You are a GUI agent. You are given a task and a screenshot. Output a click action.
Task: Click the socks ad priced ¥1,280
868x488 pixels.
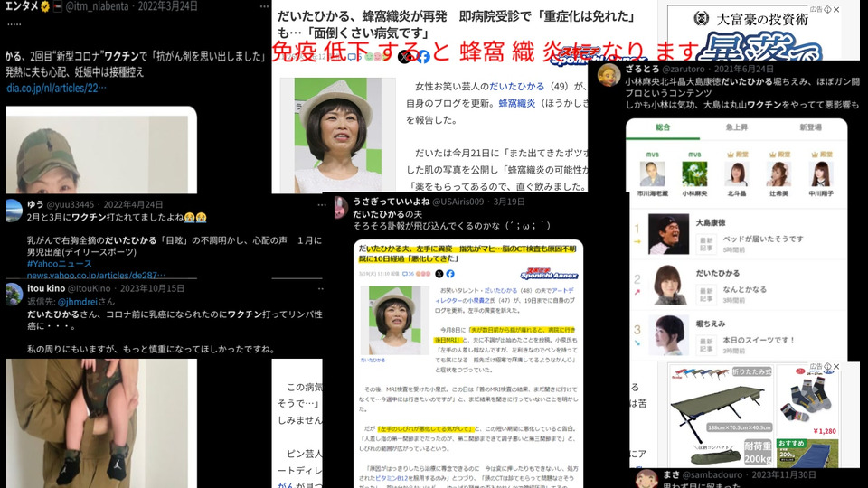(x=807, y=400)
